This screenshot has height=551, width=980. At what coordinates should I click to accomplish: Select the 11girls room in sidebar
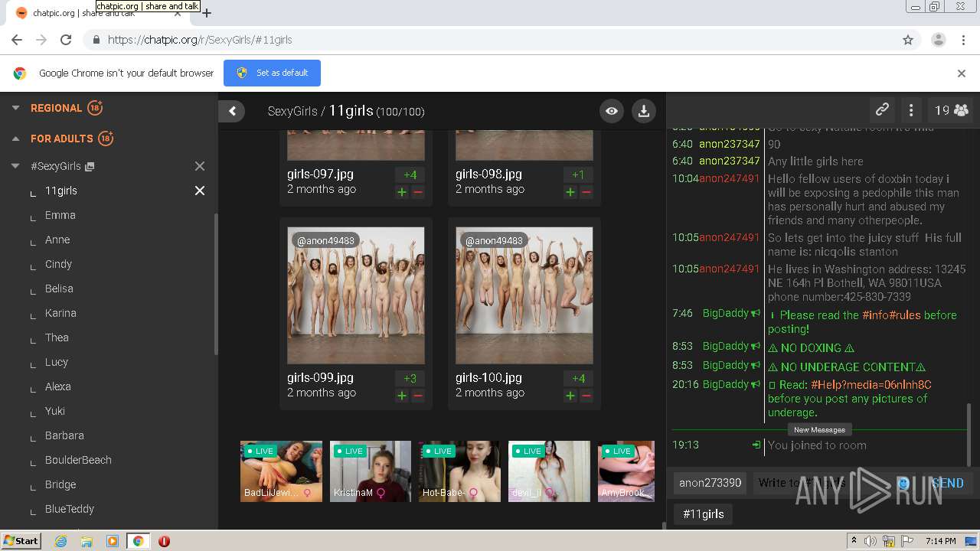[61, 191]
